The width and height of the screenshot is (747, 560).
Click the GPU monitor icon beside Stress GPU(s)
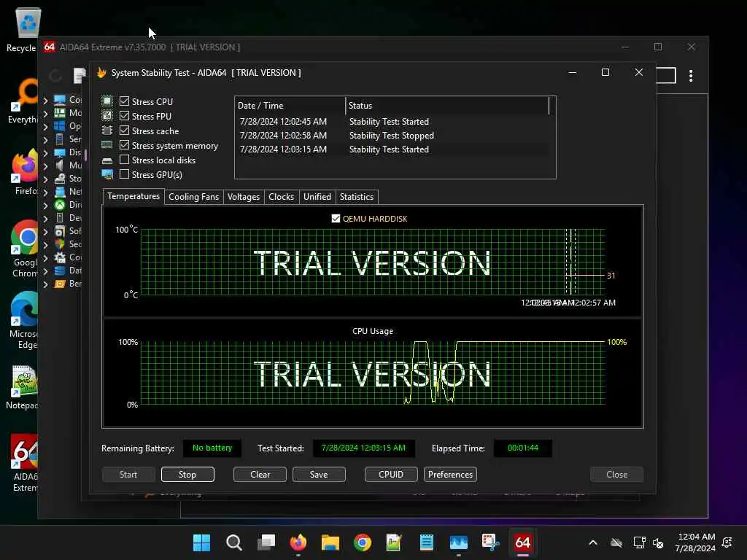click(x=107, y=174)
